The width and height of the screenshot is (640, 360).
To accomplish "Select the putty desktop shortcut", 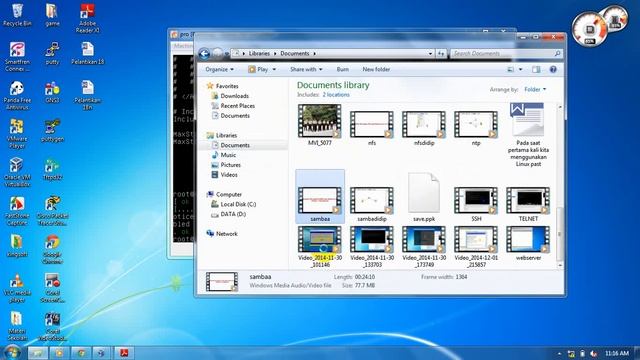I will 52,53.
